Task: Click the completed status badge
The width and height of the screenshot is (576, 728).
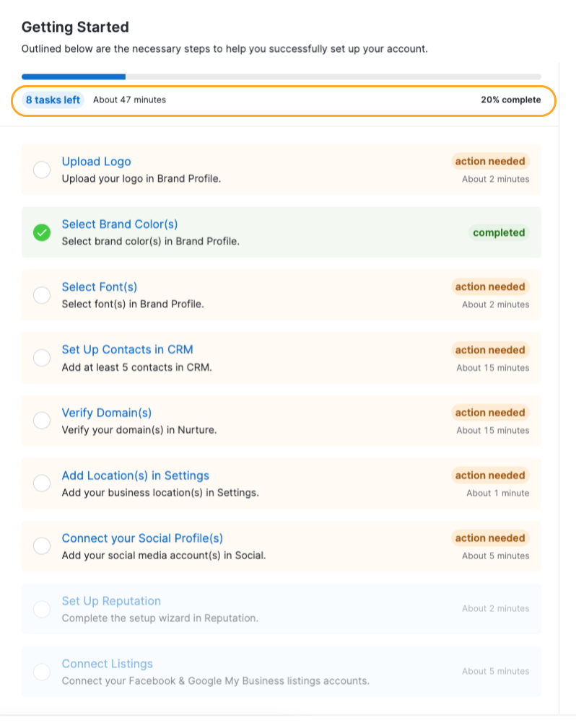Action: click(499, 232)
